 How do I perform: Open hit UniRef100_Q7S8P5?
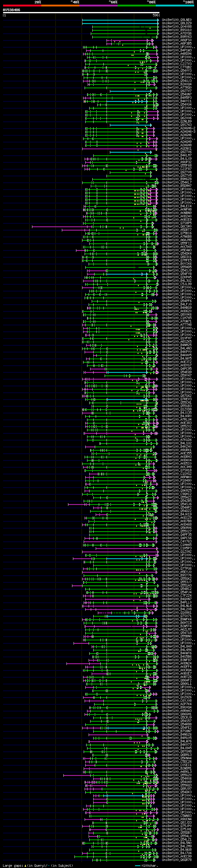point(176,223)
